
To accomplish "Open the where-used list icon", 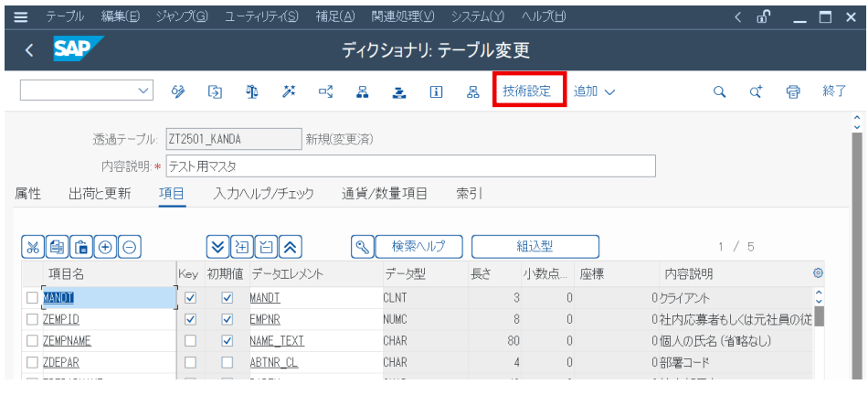I will coord(325,92).
